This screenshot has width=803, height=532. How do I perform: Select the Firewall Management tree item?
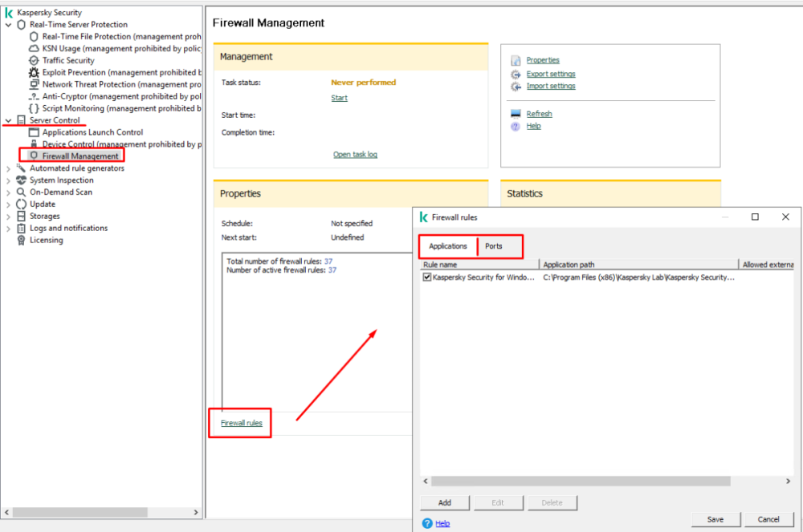pos(80,156)
